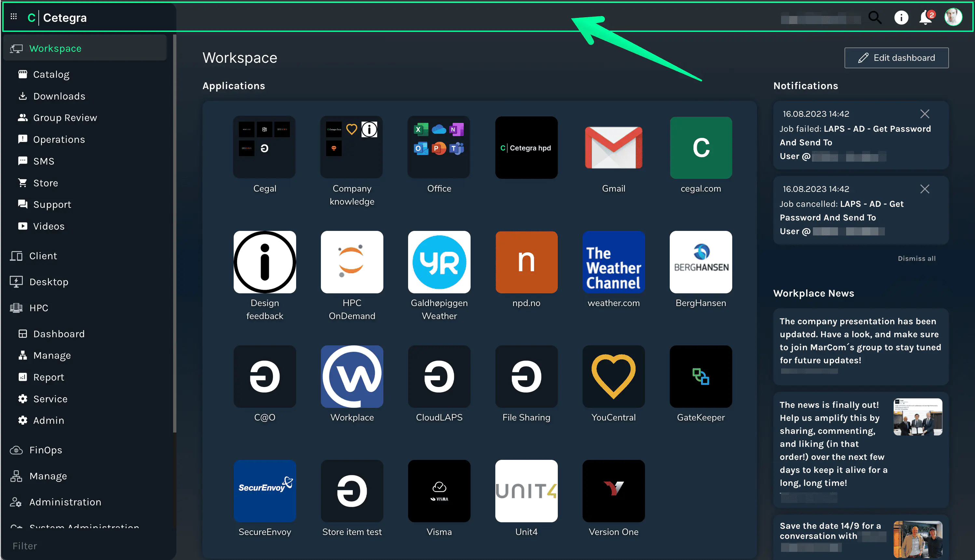
Task: Click the Edit dashboard button
Action: pyautogui.click(x=896, y=58)
